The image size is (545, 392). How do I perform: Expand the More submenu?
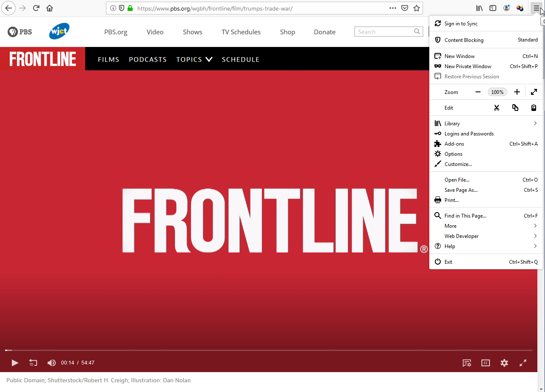(x=486, y=226)
